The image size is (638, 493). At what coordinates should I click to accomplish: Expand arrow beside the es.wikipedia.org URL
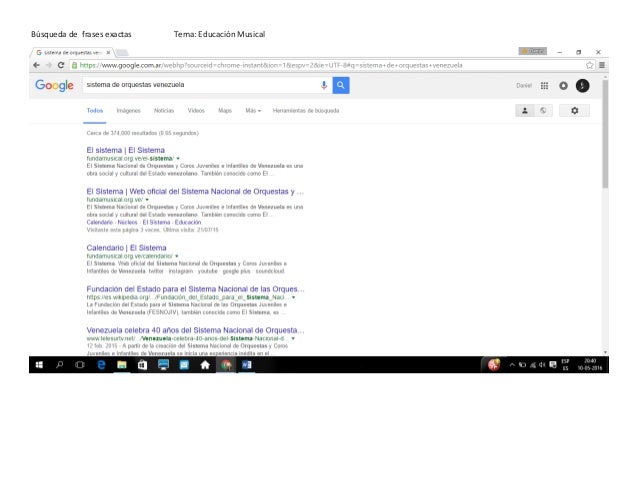tap(293, 297)
